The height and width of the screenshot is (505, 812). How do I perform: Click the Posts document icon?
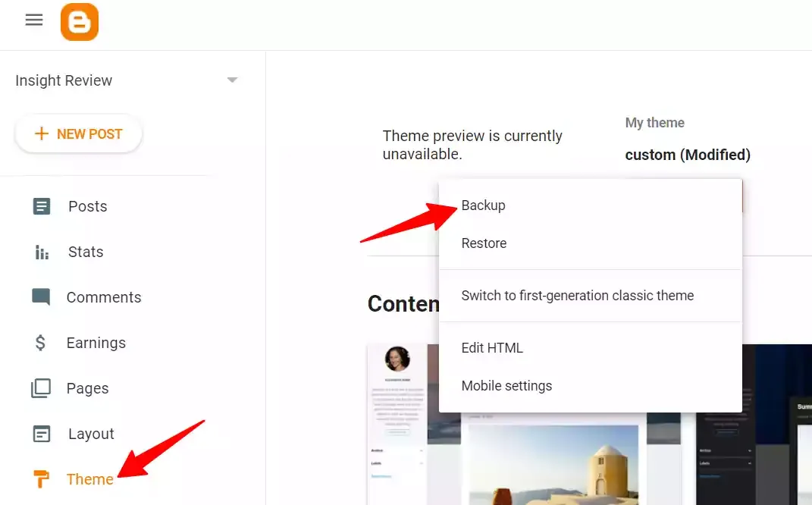pos(42,206)
